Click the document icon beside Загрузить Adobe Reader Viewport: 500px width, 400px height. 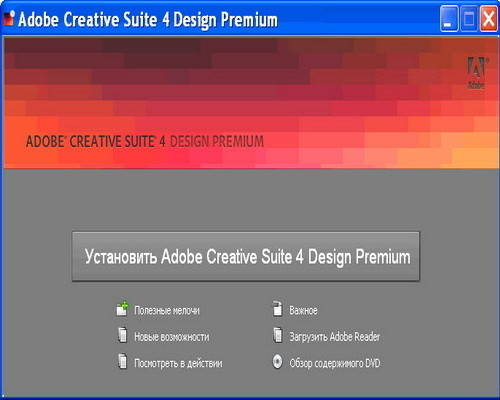pyautogui.click(x=277, y=335)
